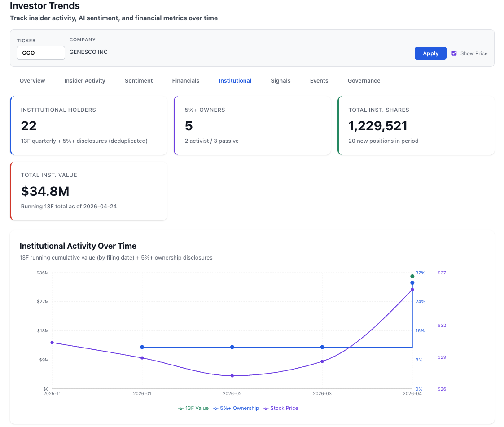Click '20 new positions in period' text
Image resolution: width=504 pixels, height=427 pixels.
[383, 141]
